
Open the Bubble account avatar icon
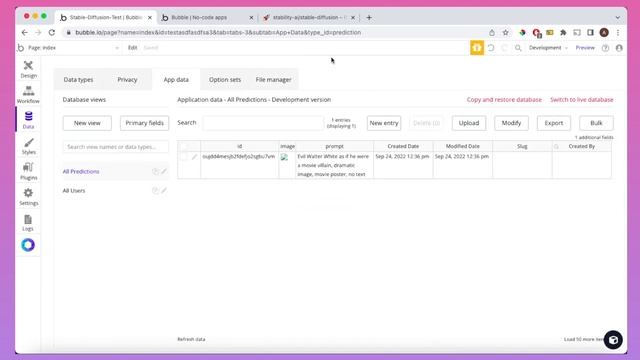pyautogui.click(x=619, y=48)
